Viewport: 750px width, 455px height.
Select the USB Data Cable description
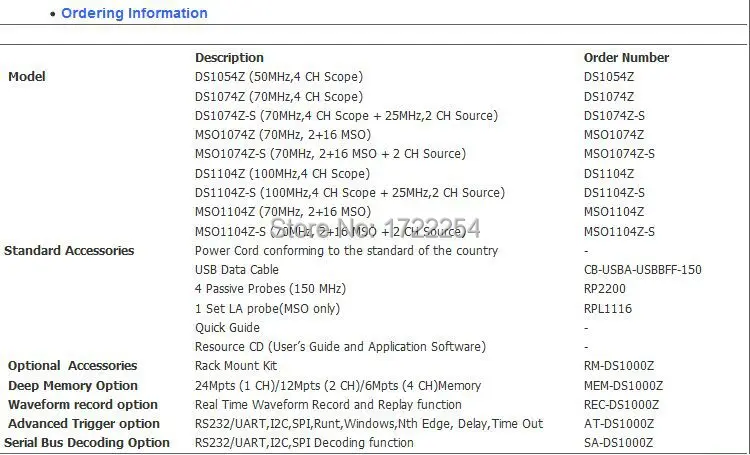click(x=237, y=270)
